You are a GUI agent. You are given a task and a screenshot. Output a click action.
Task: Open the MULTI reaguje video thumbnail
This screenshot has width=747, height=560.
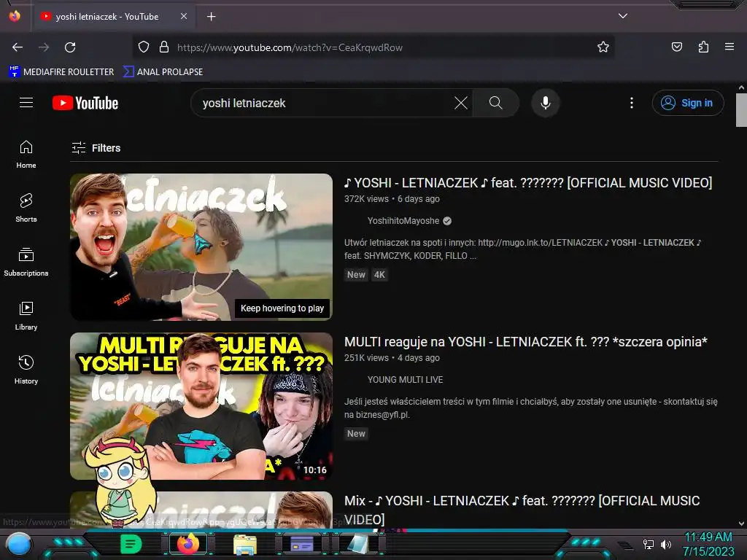(201, 406)
